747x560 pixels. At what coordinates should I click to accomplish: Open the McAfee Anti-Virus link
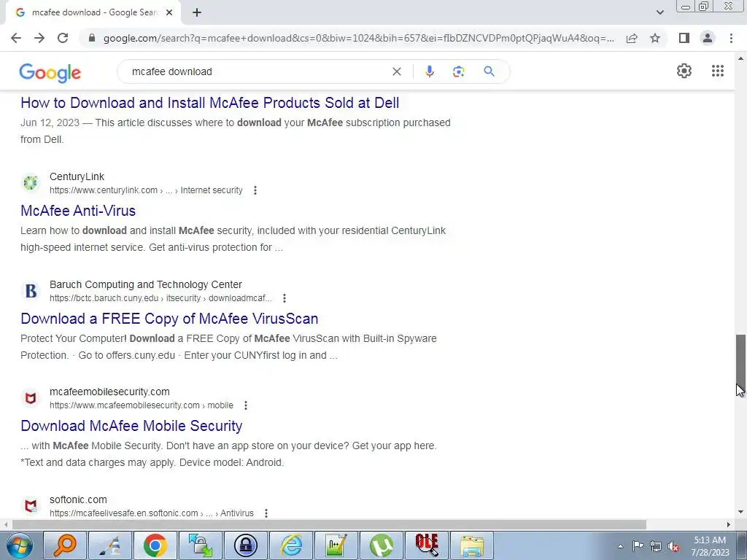point(78,211)
